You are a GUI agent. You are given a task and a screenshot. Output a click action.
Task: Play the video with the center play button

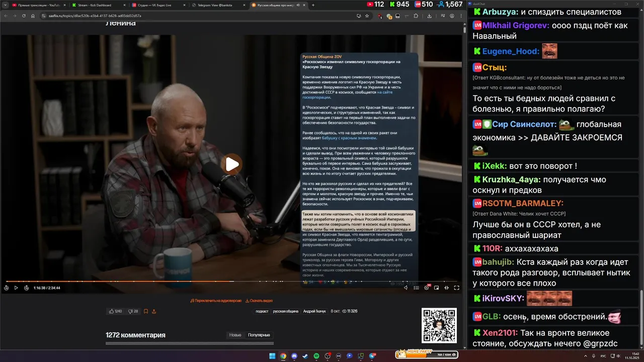pyautogui.click(x=232, y=164)
